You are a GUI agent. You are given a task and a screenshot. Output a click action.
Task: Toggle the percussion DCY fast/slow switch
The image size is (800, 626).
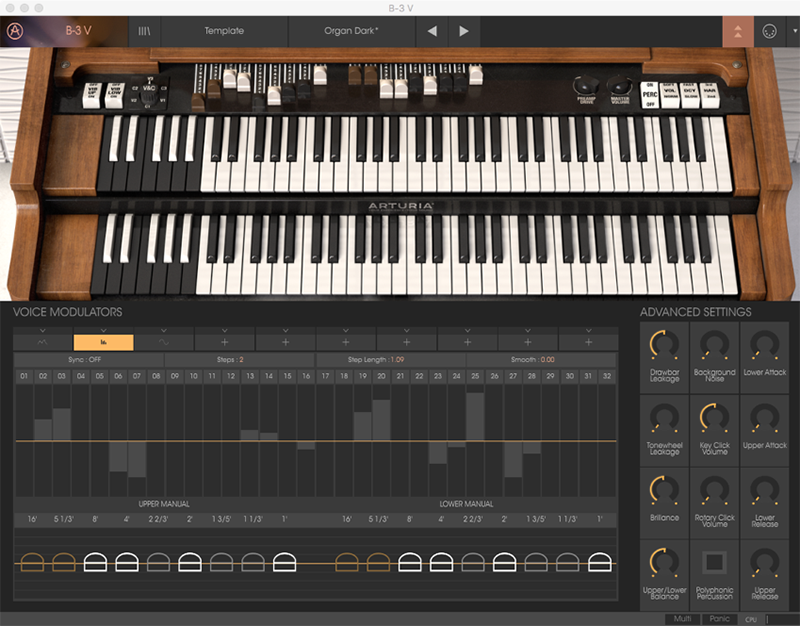click(690, 94)
